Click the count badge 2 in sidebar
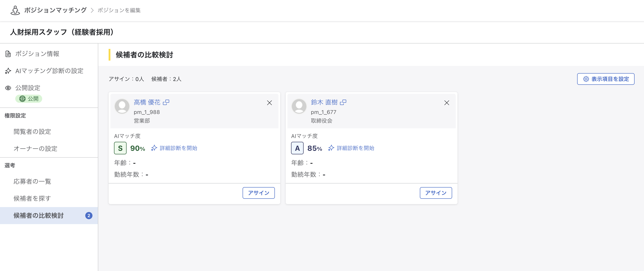This screenshot has width=644, height=271. coord(89,216)
